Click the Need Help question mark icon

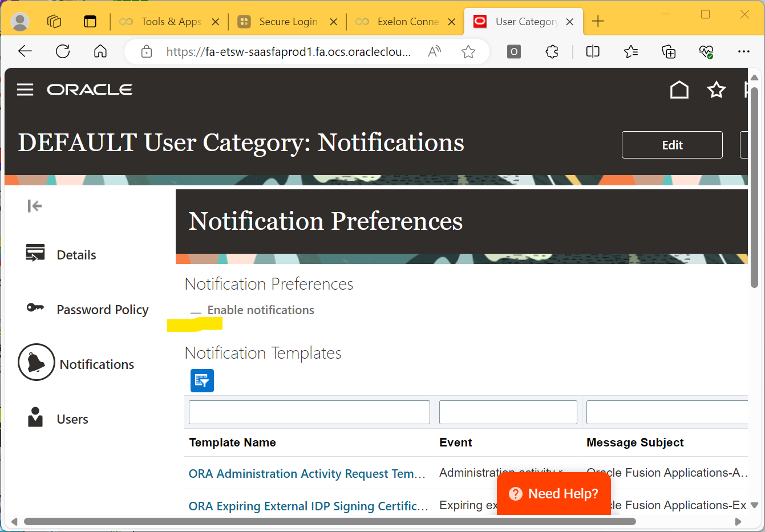[x=515, y=493]
